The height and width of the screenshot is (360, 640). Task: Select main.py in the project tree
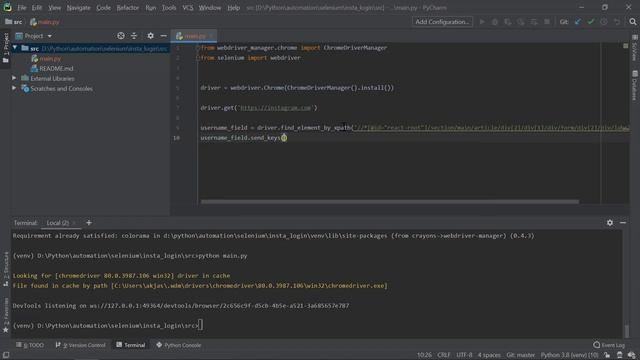click(x=46, y=58)
